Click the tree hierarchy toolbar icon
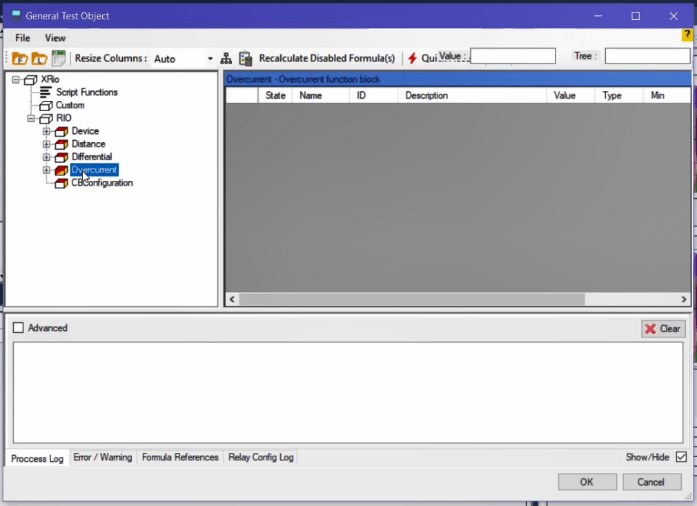 click(226, 59)
